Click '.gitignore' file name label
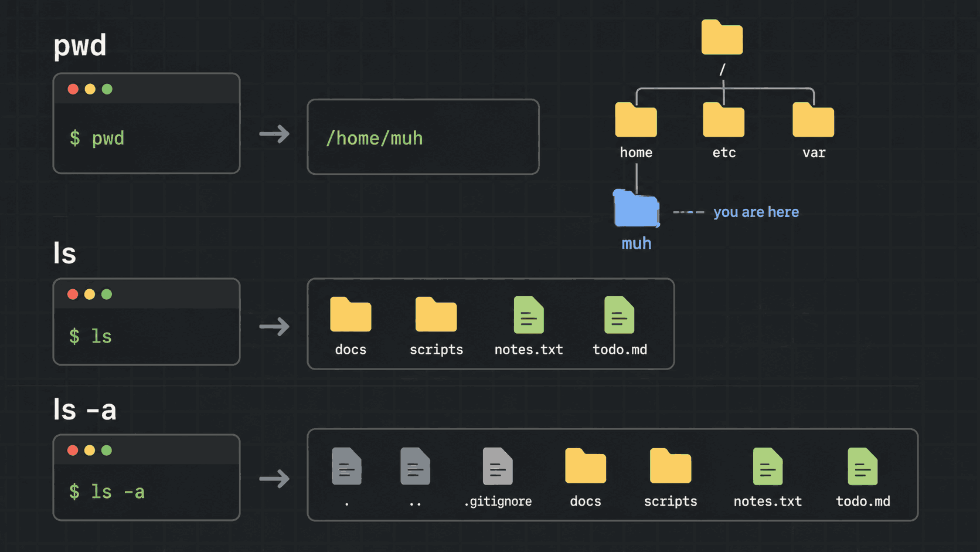Screen dimensions: 980x552 pyautogui.click(x=498, y=502)
